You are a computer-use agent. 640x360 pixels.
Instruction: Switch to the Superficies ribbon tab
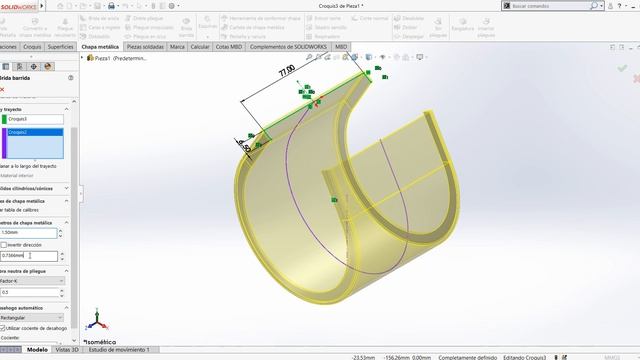pyautogui.click(x=60, y=47)
